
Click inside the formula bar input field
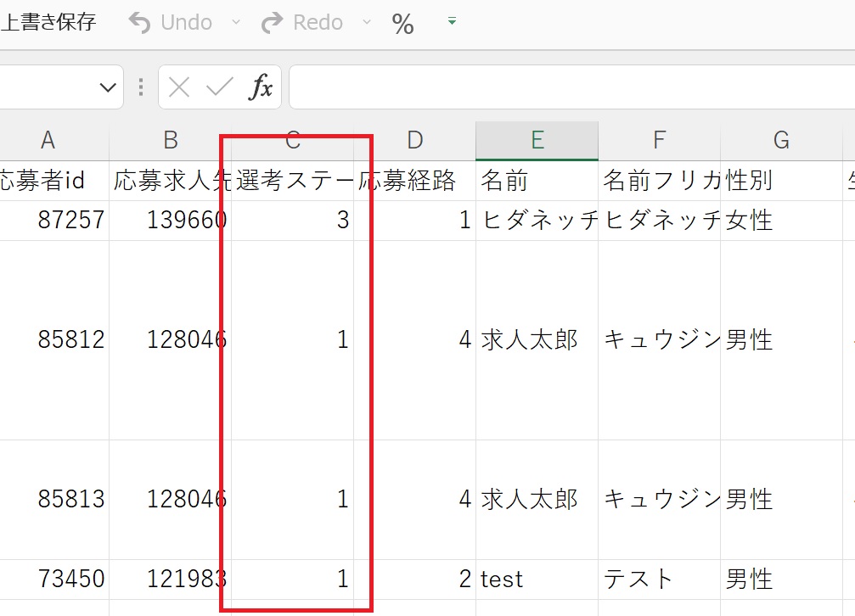[x=569, y=87]
